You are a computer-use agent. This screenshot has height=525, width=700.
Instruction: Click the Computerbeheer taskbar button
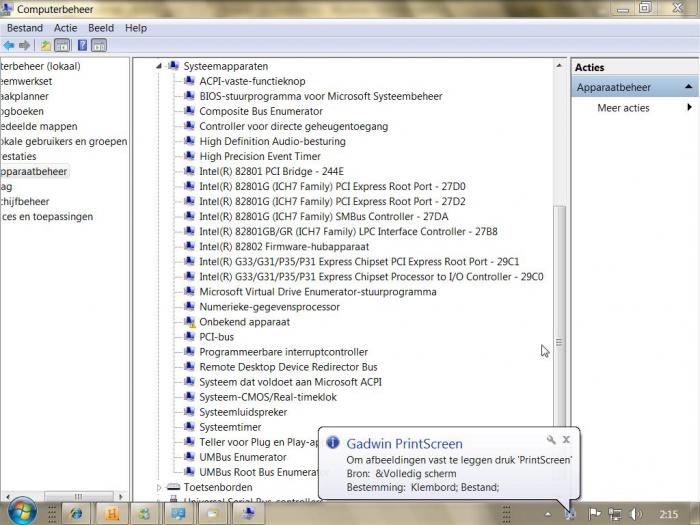[x=248, y=513]
